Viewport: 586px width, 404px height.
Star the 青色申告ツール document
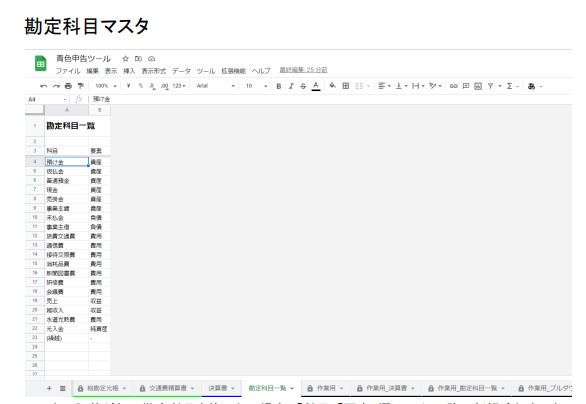point(126,59)
